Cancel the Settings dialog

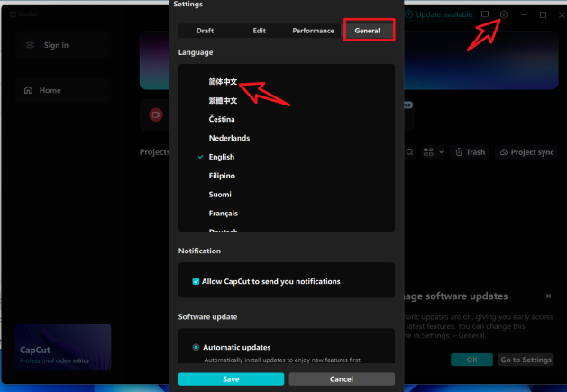(x=341, y=379)
